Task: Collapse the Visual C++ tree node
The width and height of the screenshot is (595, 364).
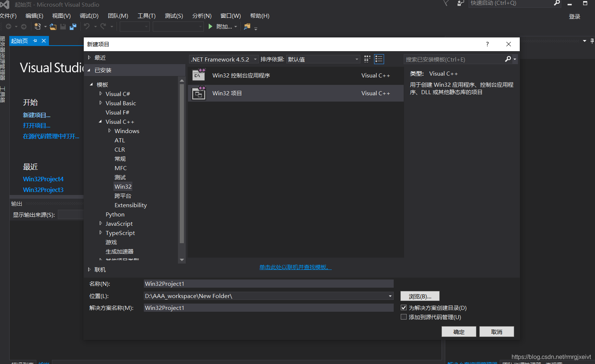Action: 100,122
